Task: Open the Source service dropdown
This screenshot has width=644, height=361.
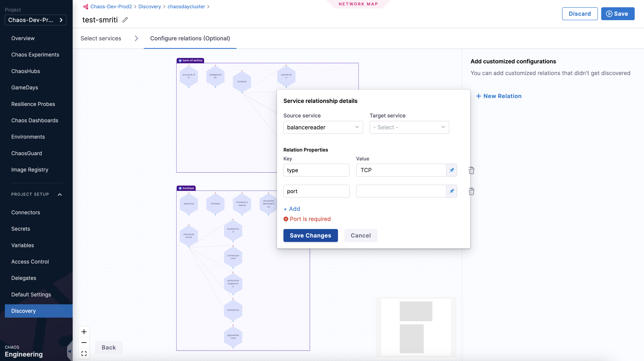Action: pyautogui.click(x=323, y=127)
